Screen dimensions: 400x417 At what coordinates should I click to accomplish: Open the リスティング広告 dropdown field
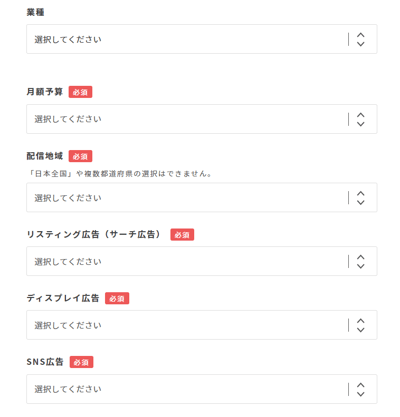(202, 261)
